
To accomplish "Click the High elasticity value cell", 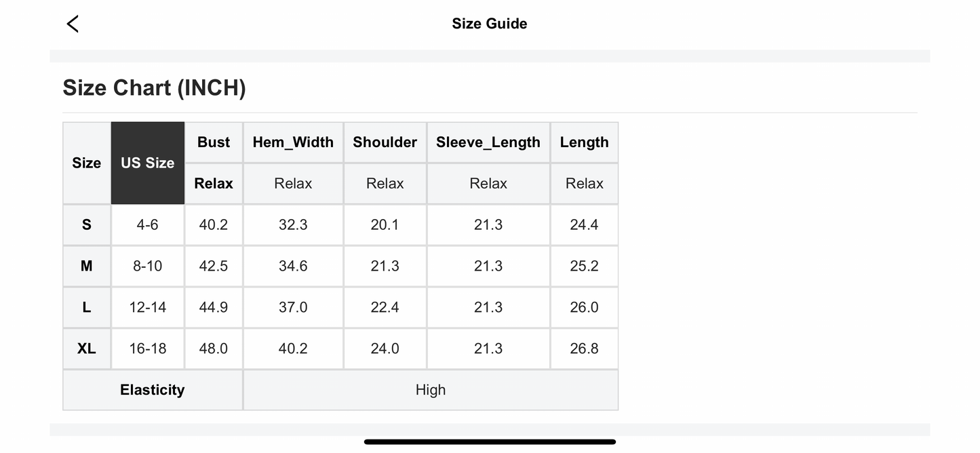I will click(431, 390).
